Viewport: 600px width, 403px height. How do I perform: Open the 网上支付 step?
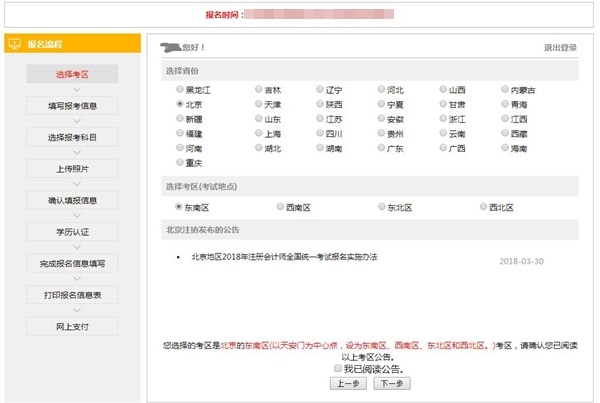click(71, 326)
